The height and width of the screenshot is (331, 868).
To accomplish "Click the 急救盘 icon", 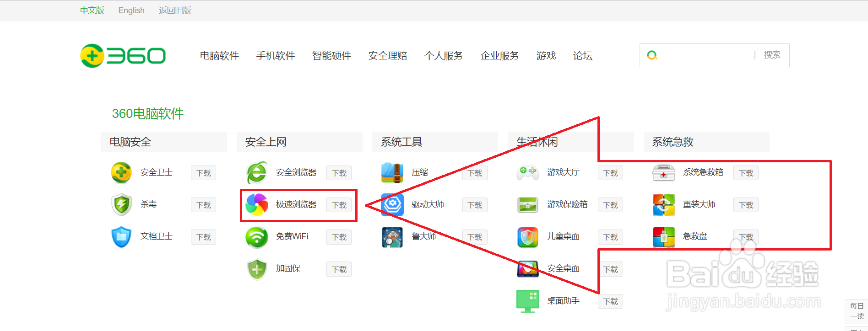I will pos(663,237).
